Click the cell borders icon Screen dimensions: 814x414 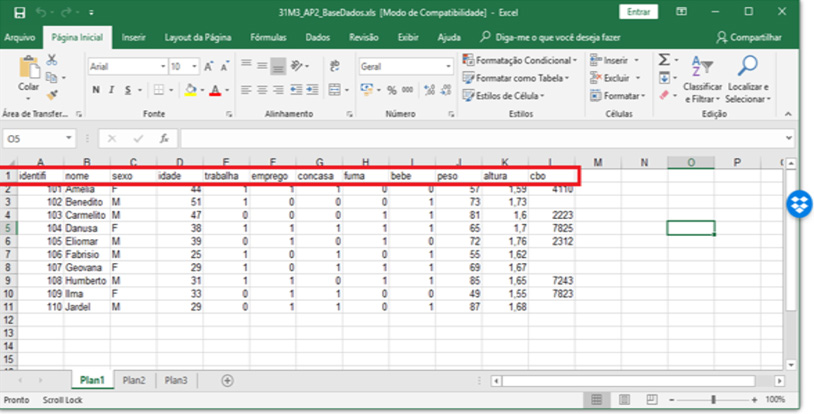point(159,90)
